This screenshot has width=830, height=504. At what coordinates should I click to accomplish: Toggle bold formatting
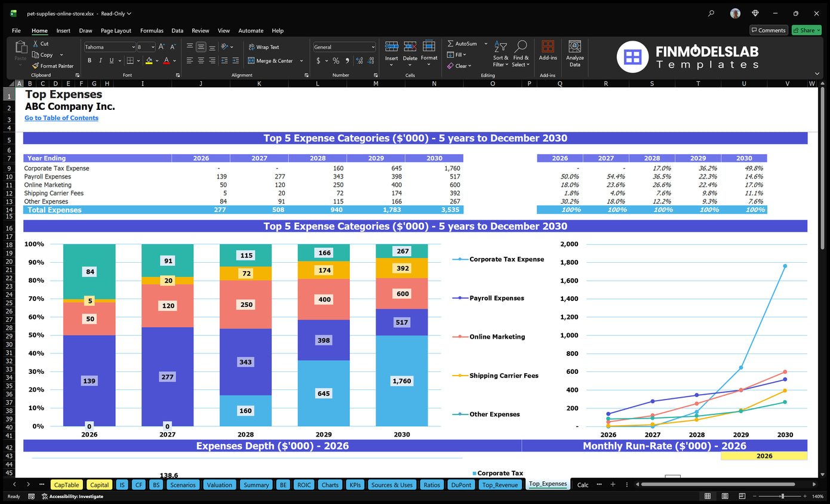tap(90, 60)
